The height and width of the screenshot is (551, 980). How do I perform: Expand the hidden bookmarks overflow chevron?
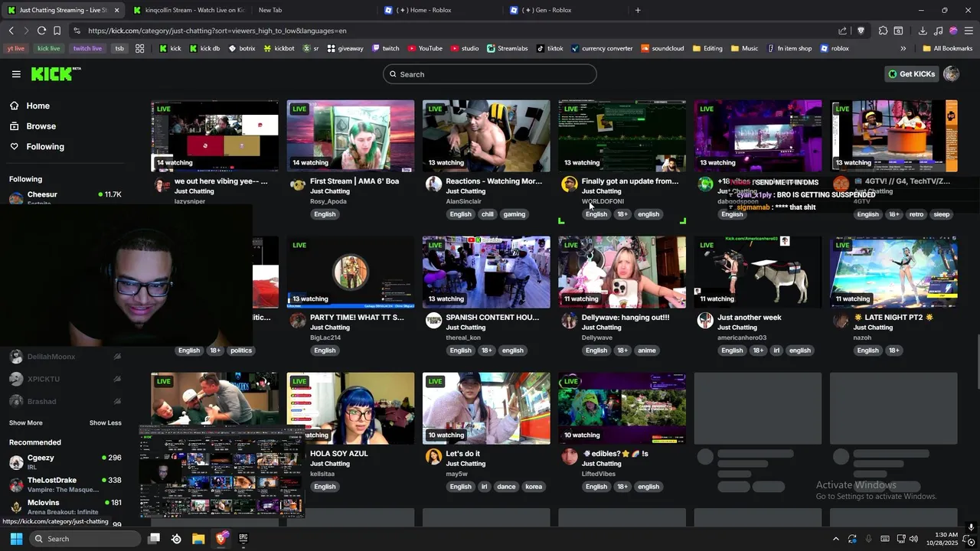coord(903,48)
